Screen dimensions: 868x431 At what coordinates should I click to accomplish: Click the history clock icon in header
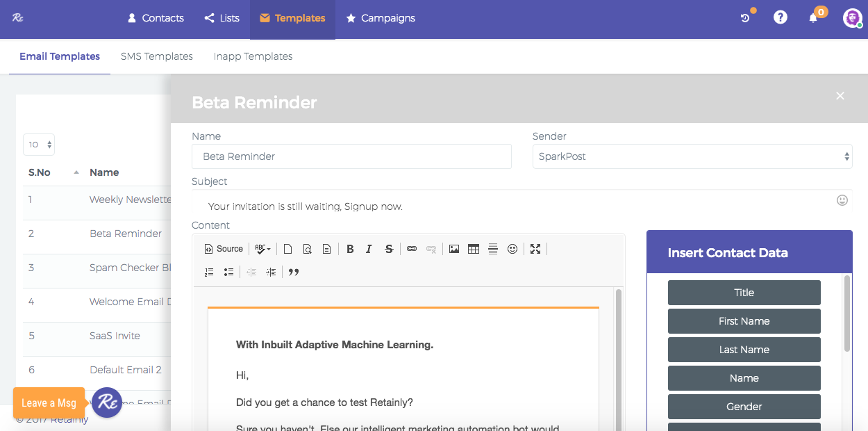coord(746,18)
